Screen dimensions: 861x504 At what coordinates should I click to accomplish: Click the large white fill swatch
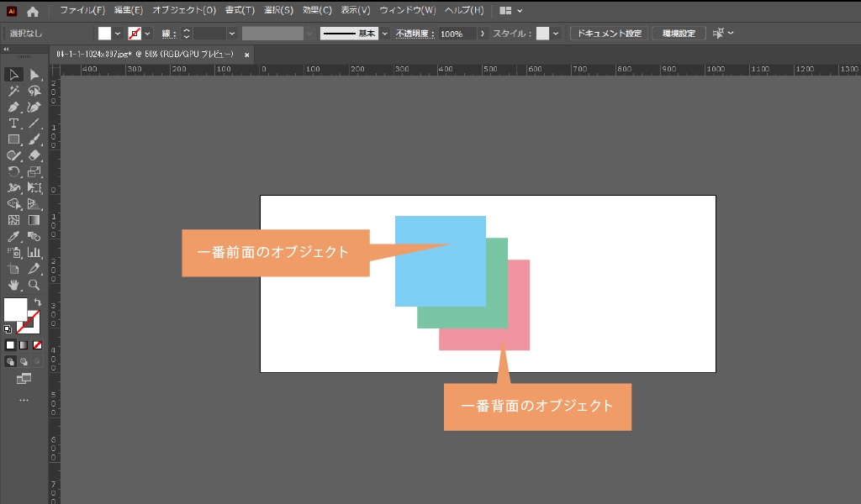[x=15, y=310]
